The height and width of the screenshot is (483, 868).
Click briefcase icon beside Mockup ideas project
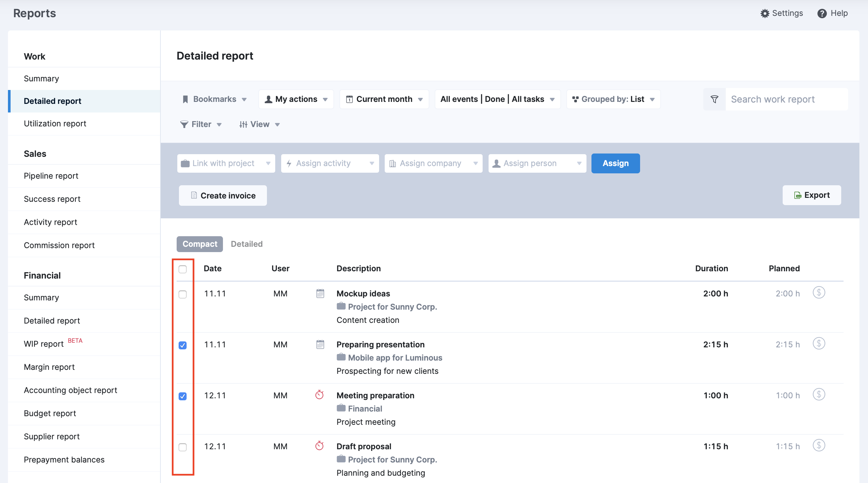[x=341, y=306]
